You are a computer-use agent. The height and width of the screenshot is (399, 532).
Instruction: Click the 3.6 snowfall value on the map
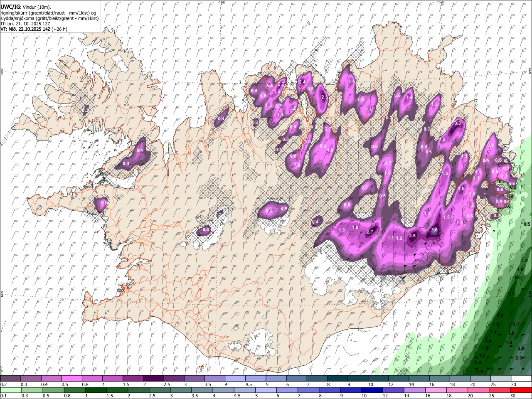pos(434,230)
